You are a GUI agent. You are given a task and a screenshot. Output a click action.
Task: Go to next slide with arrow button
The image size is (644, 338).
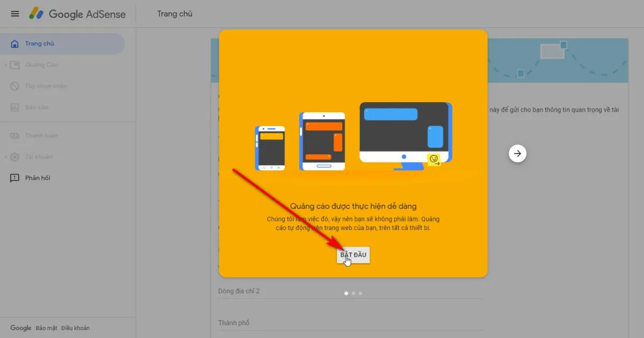point(517,154)
